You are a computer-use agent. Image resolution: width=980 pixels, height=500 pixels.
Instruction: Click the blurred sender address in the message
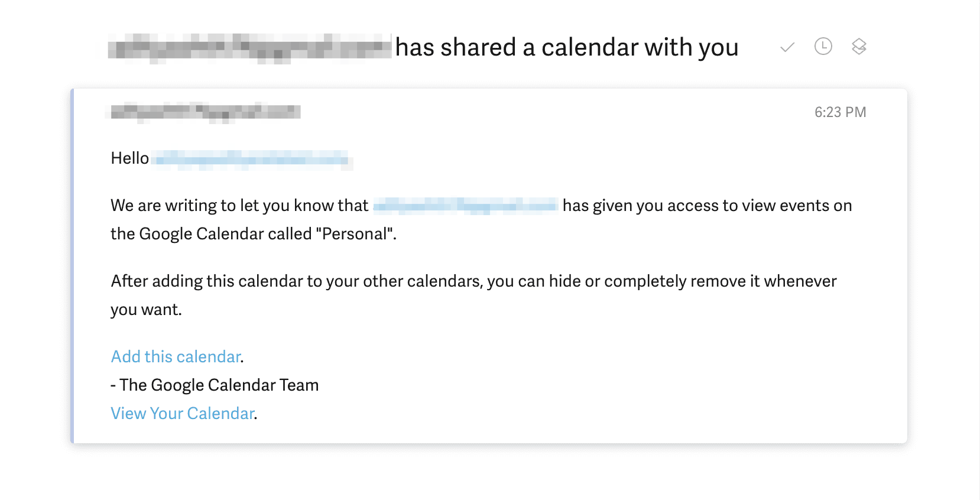click(x=204, y=112)
